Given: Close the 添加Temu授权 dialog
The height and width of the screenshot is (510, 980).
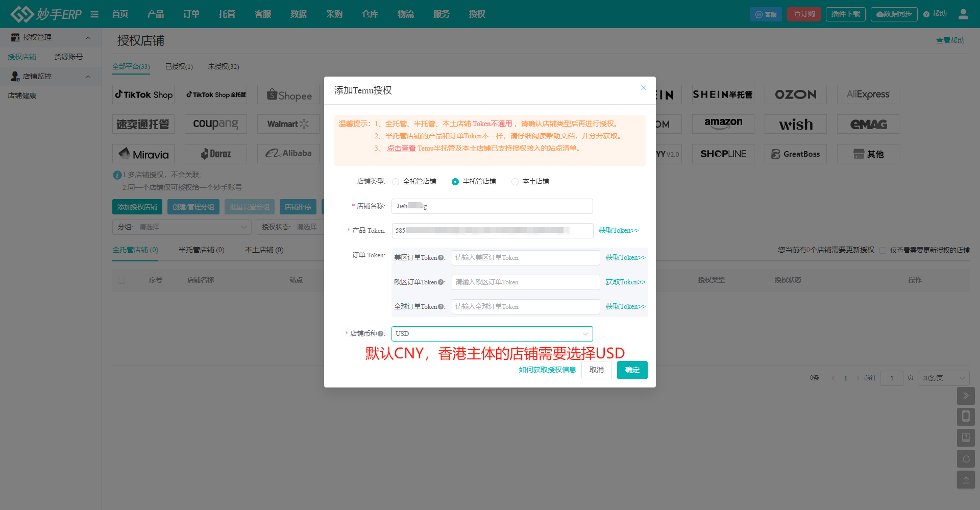Looking at the screenshot, I should click(x=644, y=88).
